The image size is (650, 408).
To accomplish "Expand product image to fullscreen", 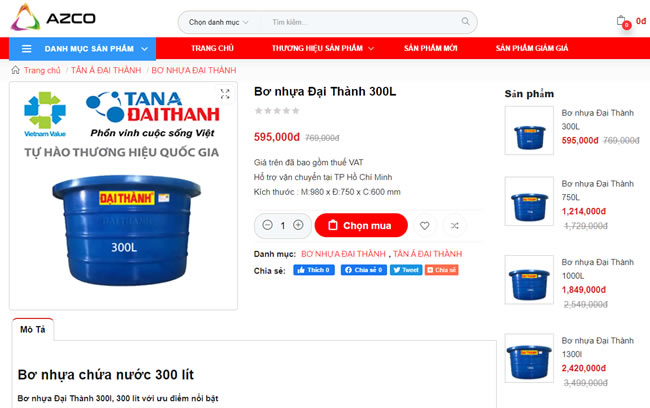I will [x=225, y=94].
